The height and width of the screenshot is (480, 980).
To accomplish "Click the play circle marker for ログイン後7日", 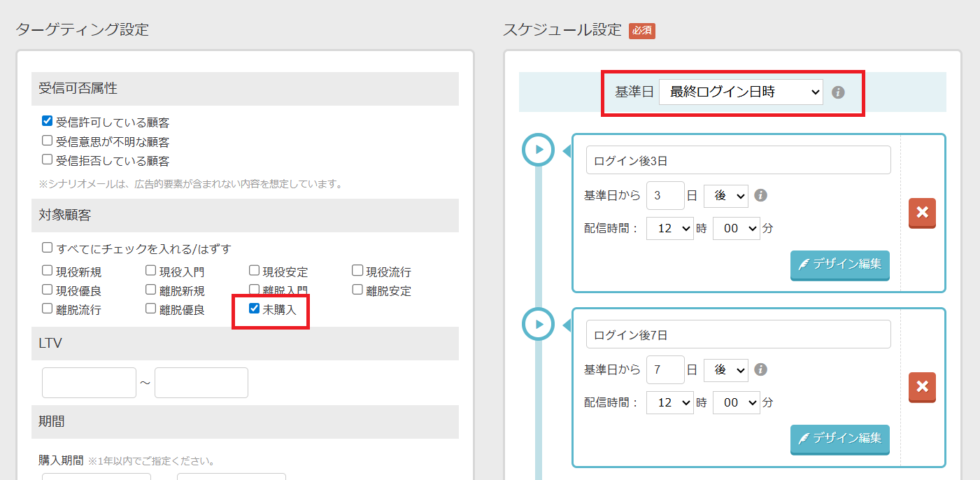I will pyautogui.click(x=539, y=324).
